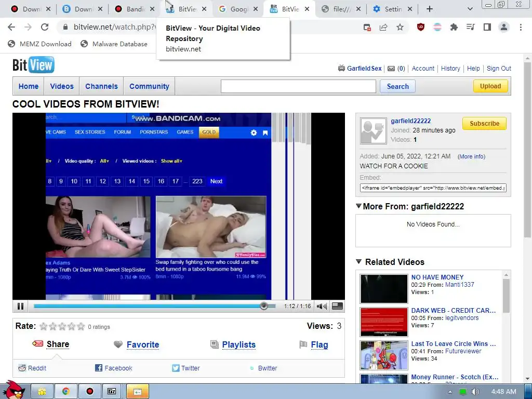Open the Videos navigation tab
This screenshot has width=532, height=399.
coord(62,86)
